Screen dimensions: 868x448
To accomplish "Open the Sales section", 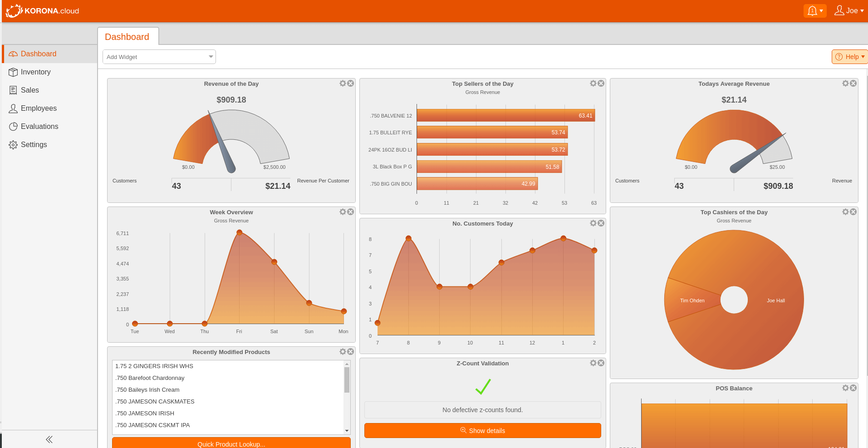I will click(x=30, y=90).
